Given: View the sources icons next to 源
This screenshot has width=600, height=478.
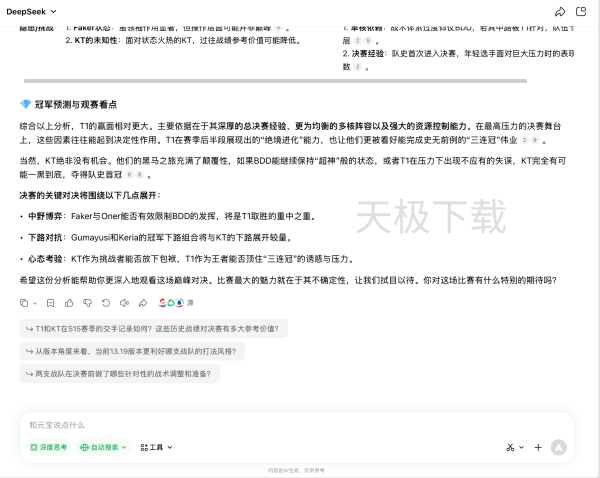Looking at the screenshot, I should 172,302.
